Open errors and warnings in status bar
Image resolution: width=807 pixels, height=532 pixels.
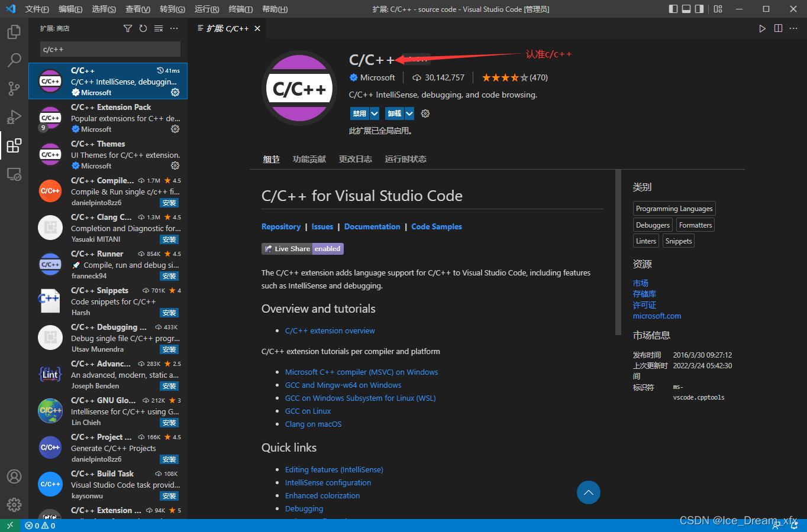point(40,525)
